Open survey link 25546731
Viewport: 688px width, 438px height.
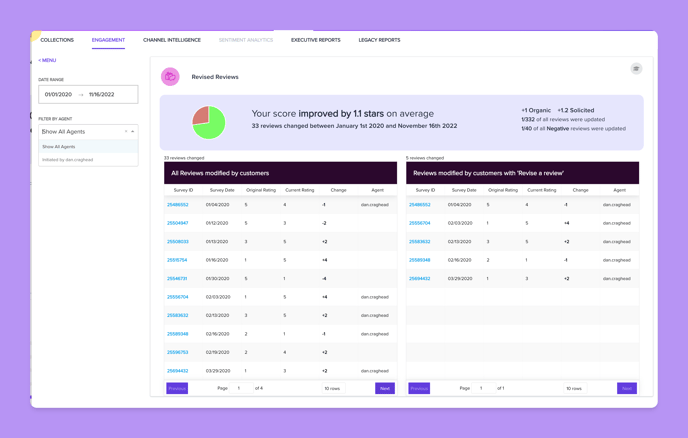177,279
